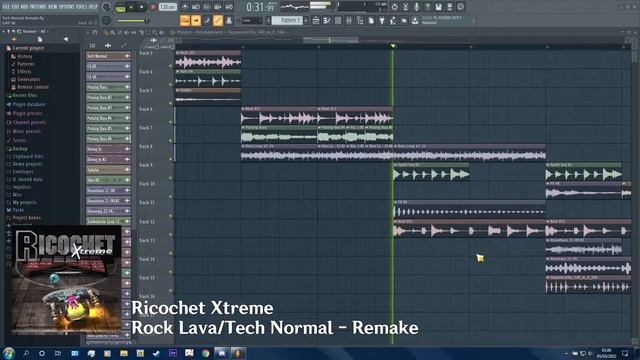This screenshot has height=360, width=640.
Task: Click the render export icon
Action: [449, 7]
